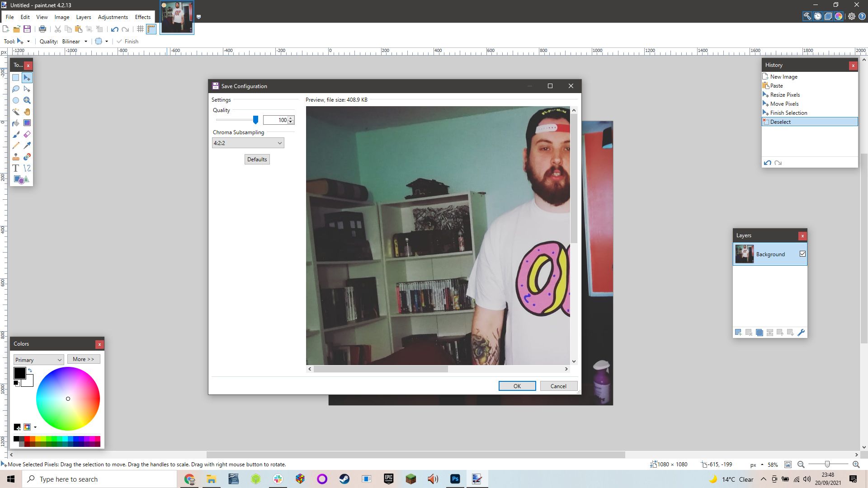Viewport: 868px width, 488px height.
Task: Select the Move Selected Pixels tool
Action: [x=27, y=78]
